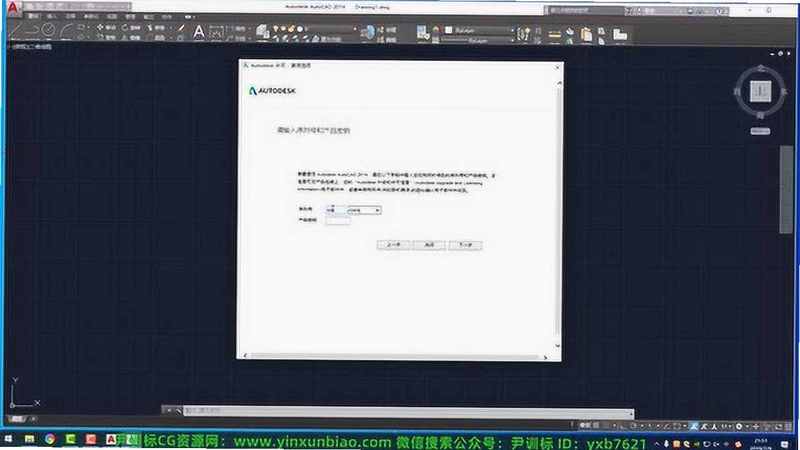
Task: Open the ByLayer linetype dropdown
Action: tap(479, 40)
